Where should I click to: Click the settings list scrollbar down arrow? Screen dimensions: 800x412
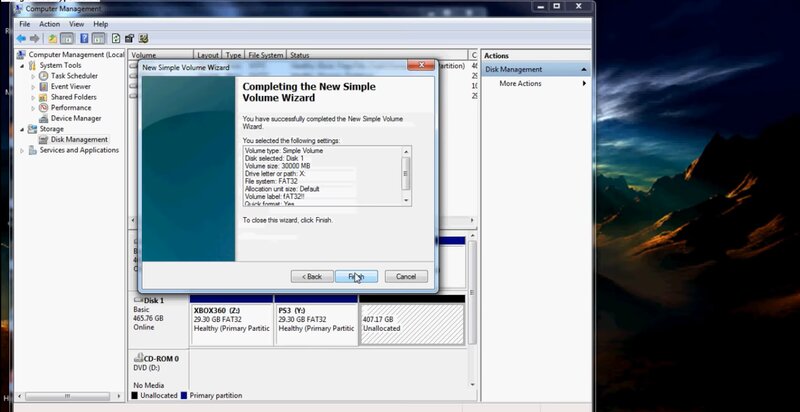tap(406, 200)
